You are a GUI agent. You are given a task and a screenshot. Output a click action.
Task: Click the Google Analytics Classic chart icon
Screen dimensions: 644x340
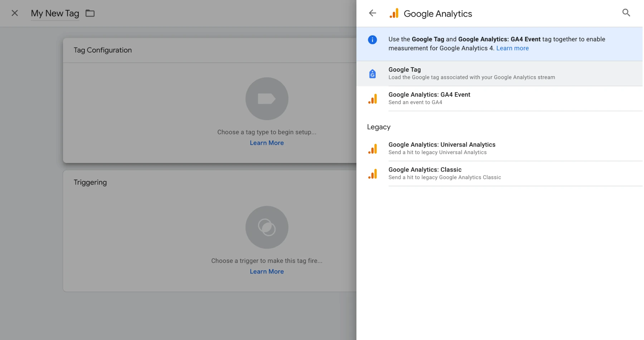372,174
